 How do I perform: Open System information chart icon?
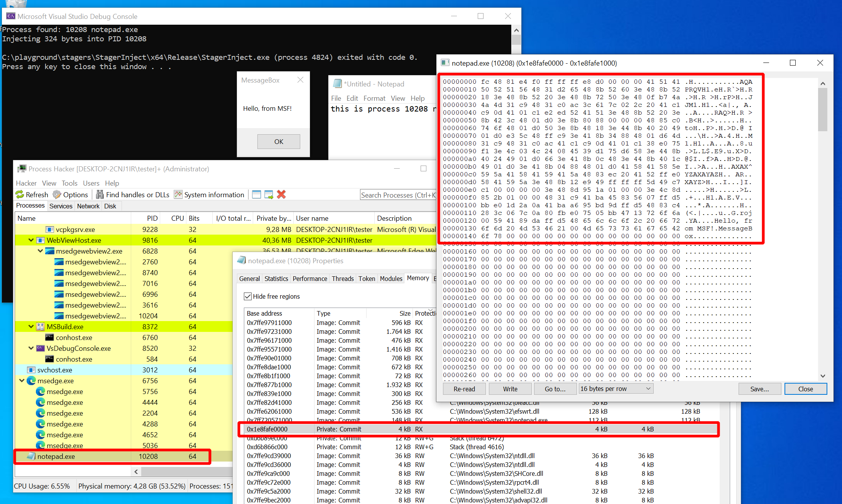[x=178, y=194]
